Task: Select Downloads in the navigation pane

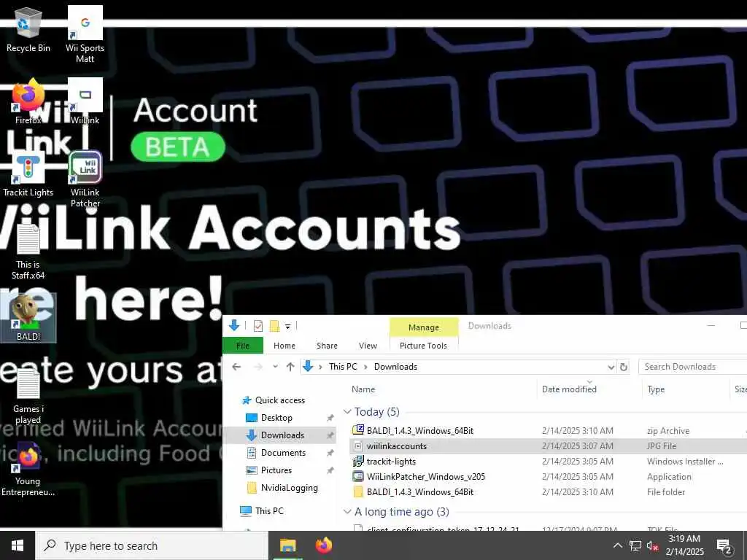Action: point(282,435)
